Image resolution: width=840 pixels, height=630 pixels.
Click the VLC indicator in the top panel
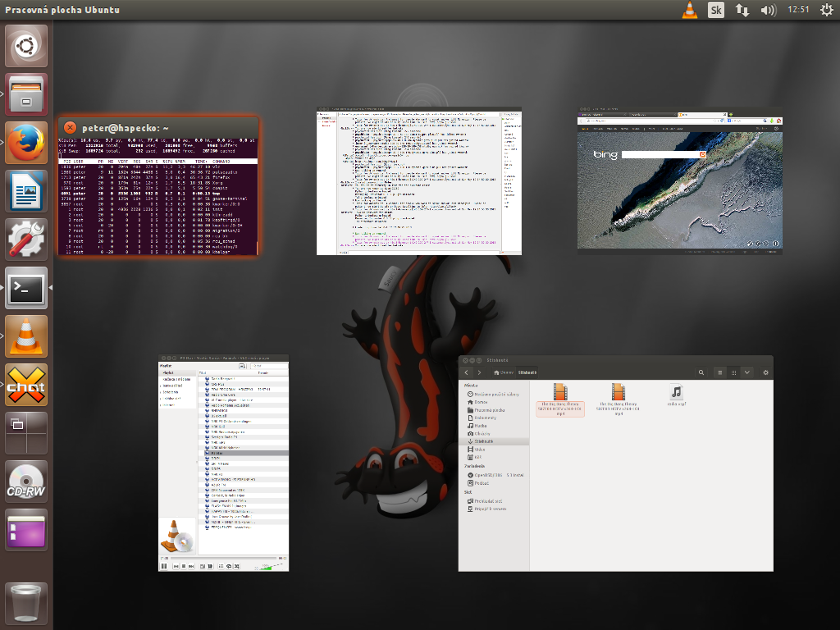[690, 10]
